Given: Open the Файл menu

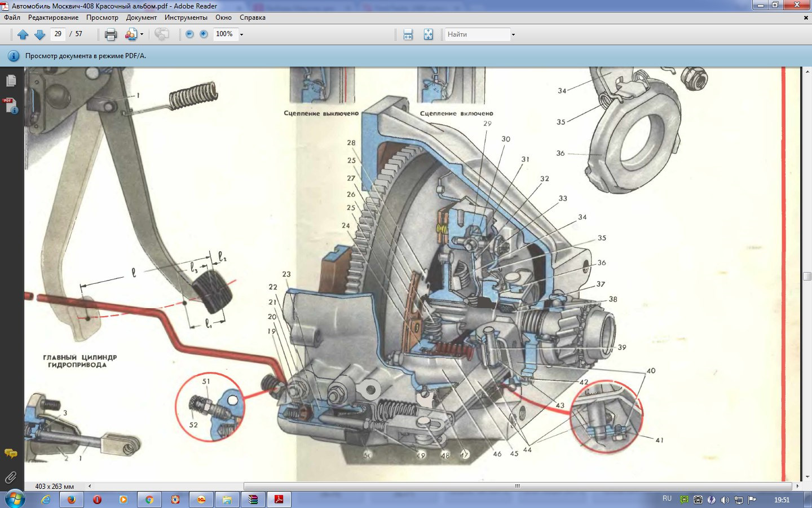Looking at the screenshot, I should pyautogui.click(x=12, y=17).
